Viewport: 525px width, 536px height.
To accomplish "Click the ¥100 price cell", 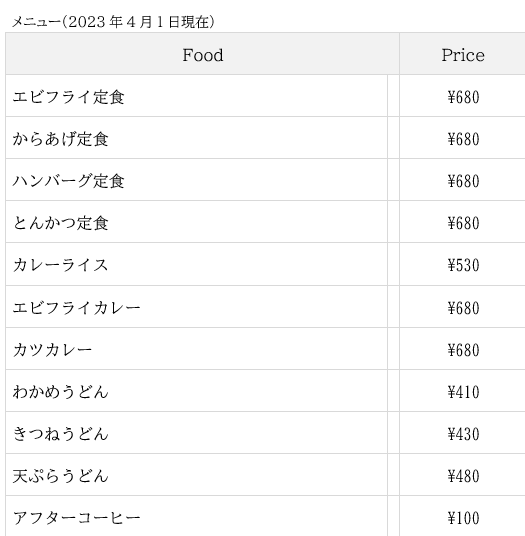I will coord(462,517).
